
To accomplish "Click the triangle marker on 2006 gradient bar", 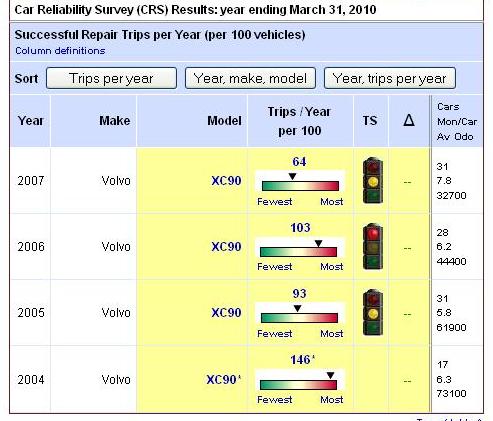I will pos(318,243).
